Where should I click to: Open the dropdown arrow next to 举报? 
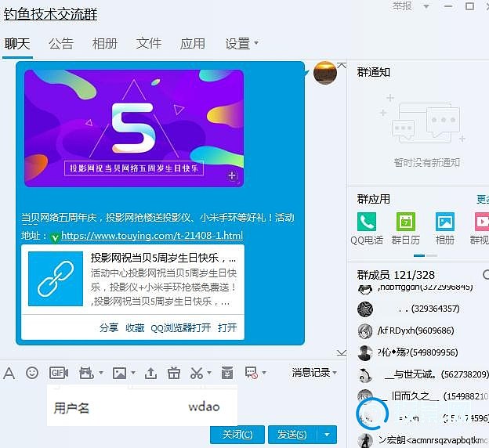click(426, 6)
